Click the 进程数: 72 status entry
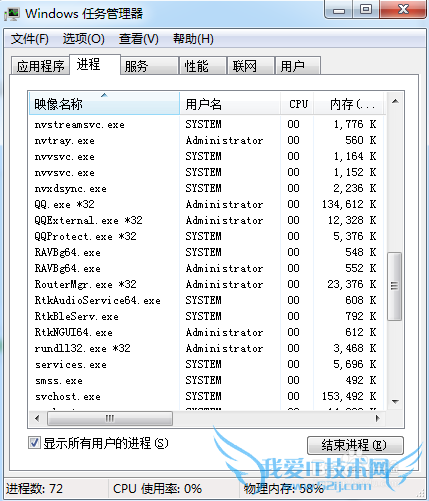This screenshot has height=501, width=429. 34,489
